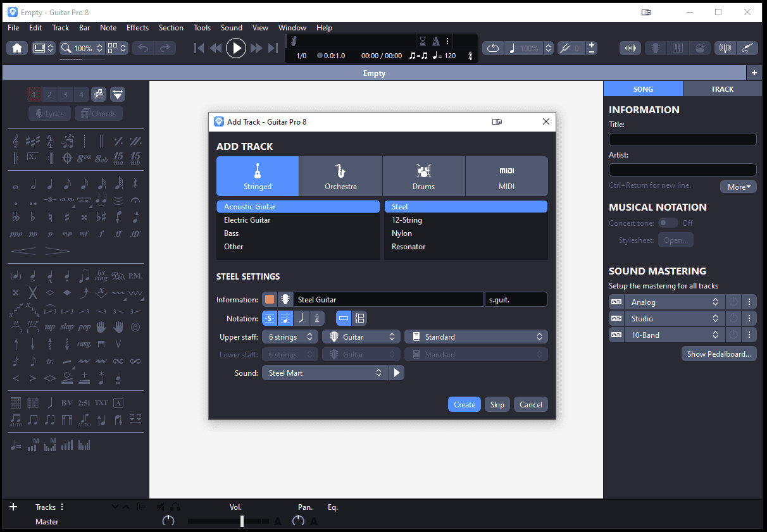
Task: Select the quarter note duration icon
Action: 50,184
